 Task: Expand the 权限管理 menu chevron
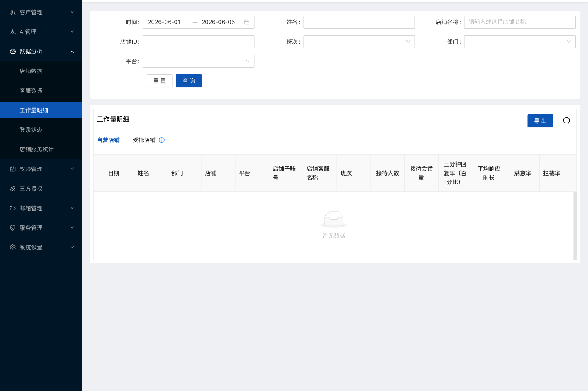tap(72, 169)
